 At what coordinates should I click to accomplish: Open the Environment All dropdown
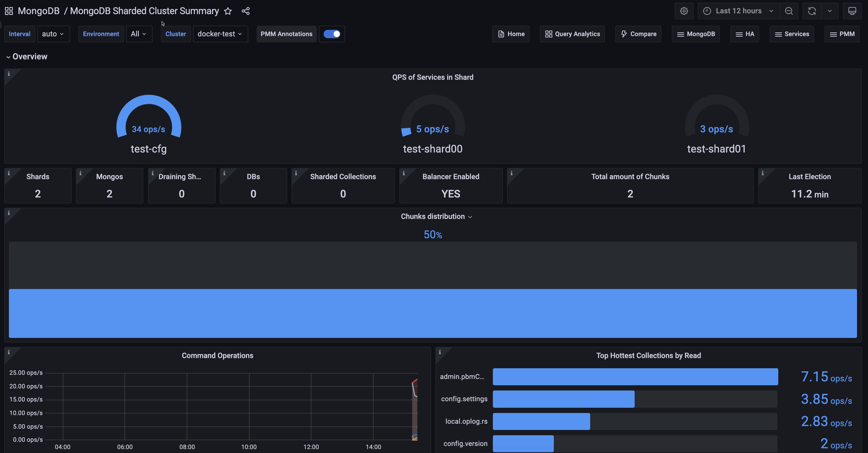coord(139,34)
